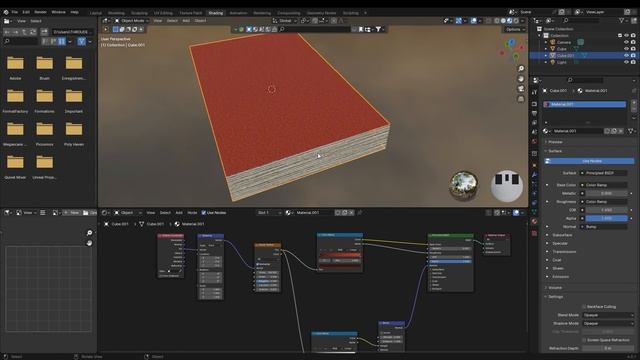Adjust the Alpha slider in material properties

pos(607,218)
